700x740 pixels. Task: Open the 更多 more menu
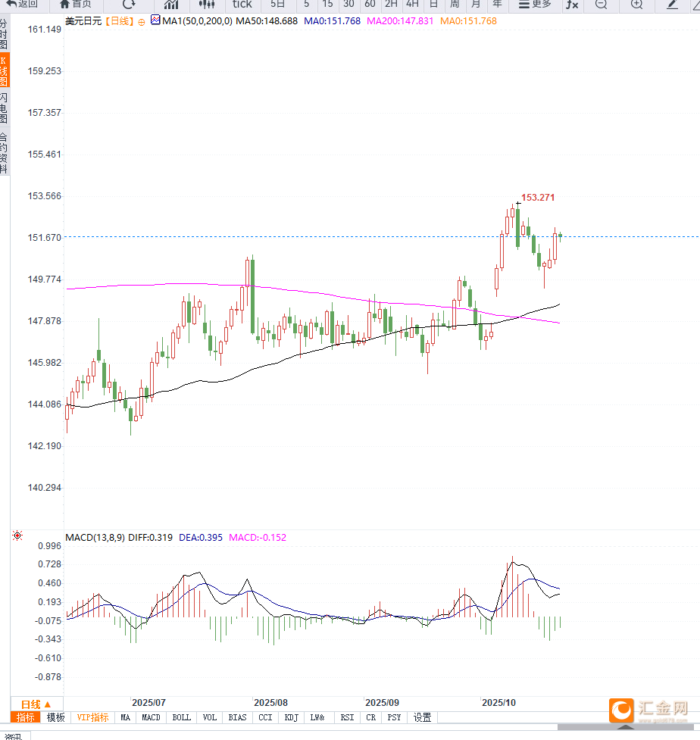coord(535,5)
